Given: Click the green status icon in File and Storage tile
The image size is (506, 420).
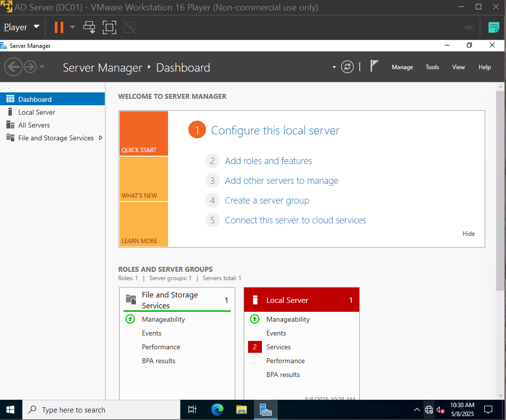Looking at the screenshot, I should [130, 319].
